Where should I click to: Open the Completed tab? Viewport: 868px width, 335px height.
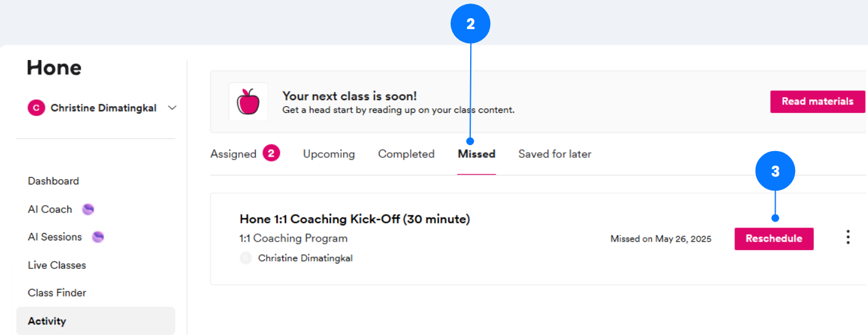(x=406, y=154)
